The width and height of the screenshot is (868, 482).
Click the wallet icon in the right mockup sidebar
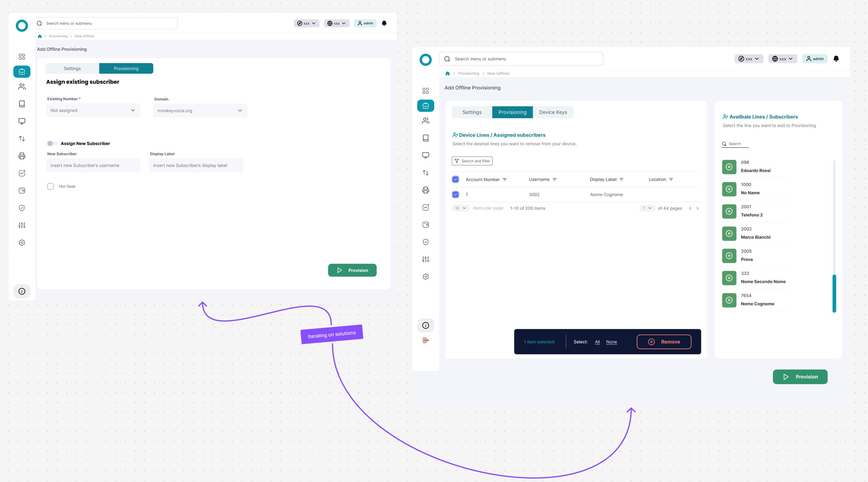point(425,225)
